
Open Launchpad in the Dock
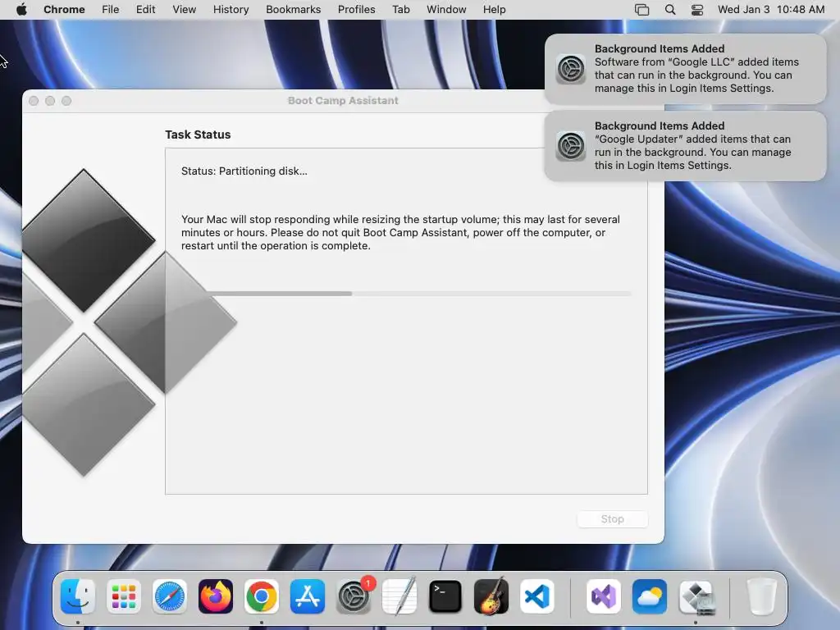124,596
